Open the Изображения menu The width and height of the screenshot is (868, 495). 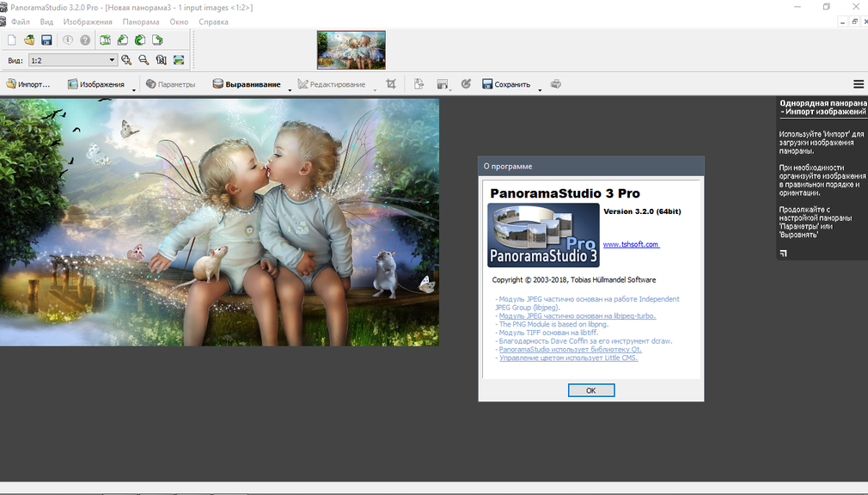(x=88, y=21)
